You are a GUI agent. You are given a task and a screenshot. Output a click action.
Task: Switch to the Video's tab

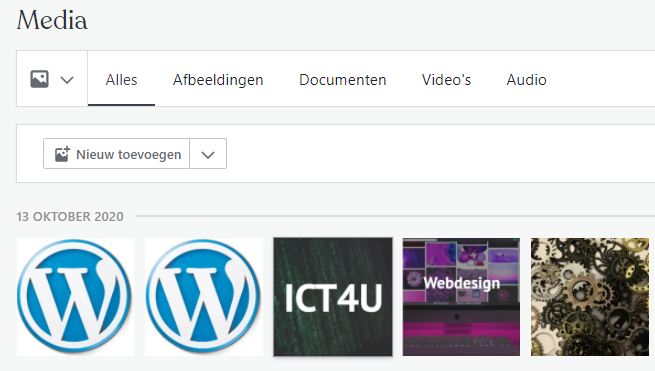point(446,79)
